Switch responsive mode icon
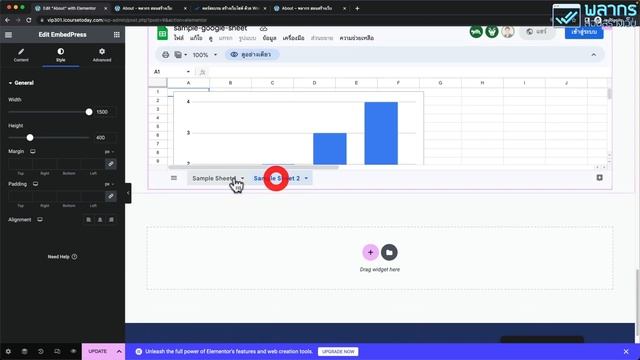This screenshot has height=360, width=640. click(x=57, y=351)
